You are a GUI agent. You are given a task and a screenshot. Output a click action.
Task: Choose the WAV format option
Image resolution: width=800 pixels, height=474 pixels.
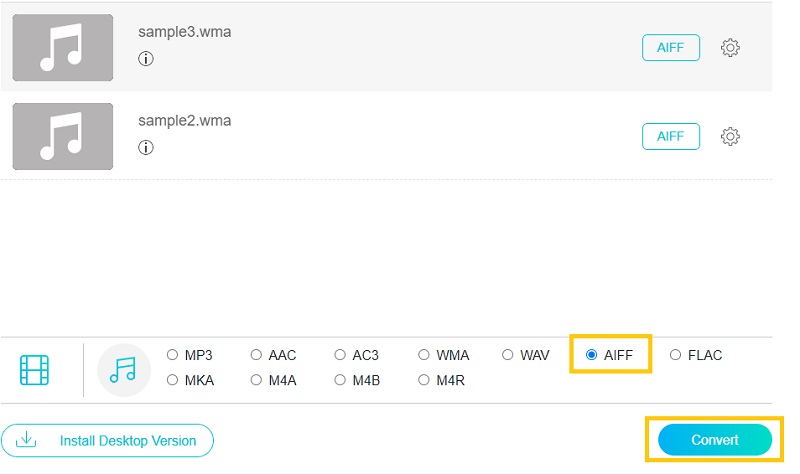(509, 355)
